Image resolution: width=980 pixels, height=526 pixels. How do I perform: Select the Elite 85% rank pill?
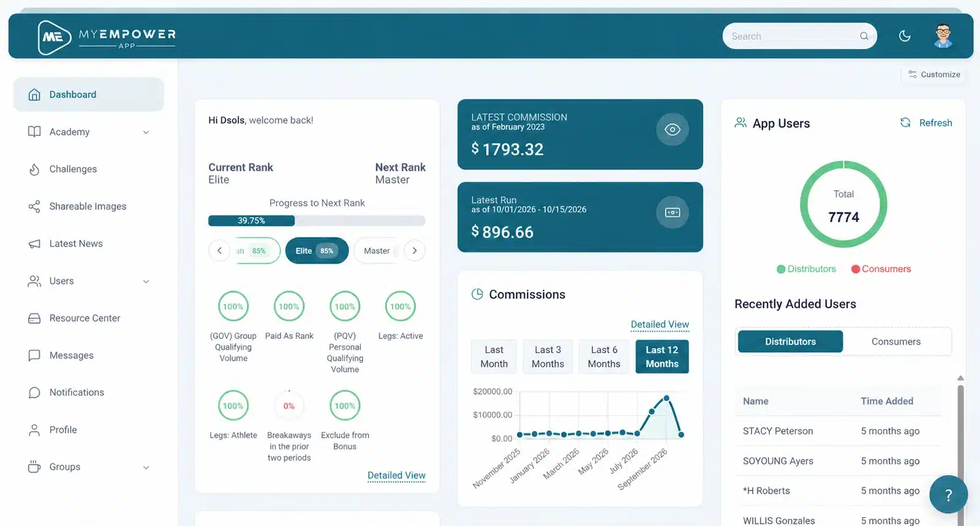(x=317, y=251)
